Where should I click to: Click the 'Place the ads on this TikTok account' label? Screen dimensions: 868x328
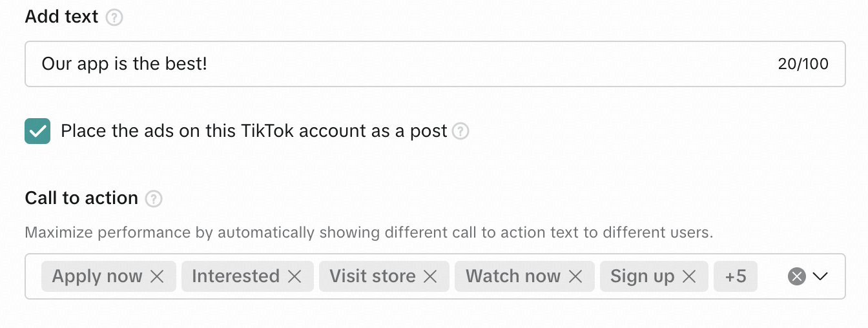coord(254,132)
